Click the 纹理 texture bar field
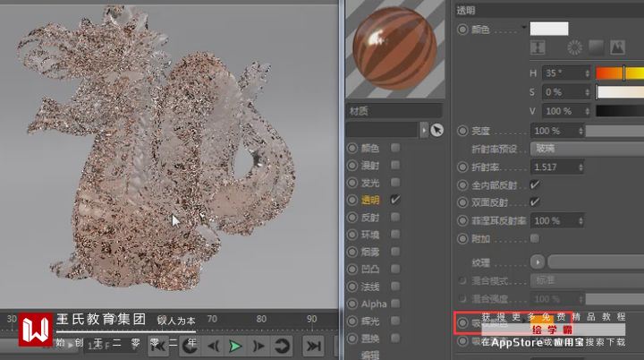The height and width of the screenshot is (360, 644). coord(596,261)
